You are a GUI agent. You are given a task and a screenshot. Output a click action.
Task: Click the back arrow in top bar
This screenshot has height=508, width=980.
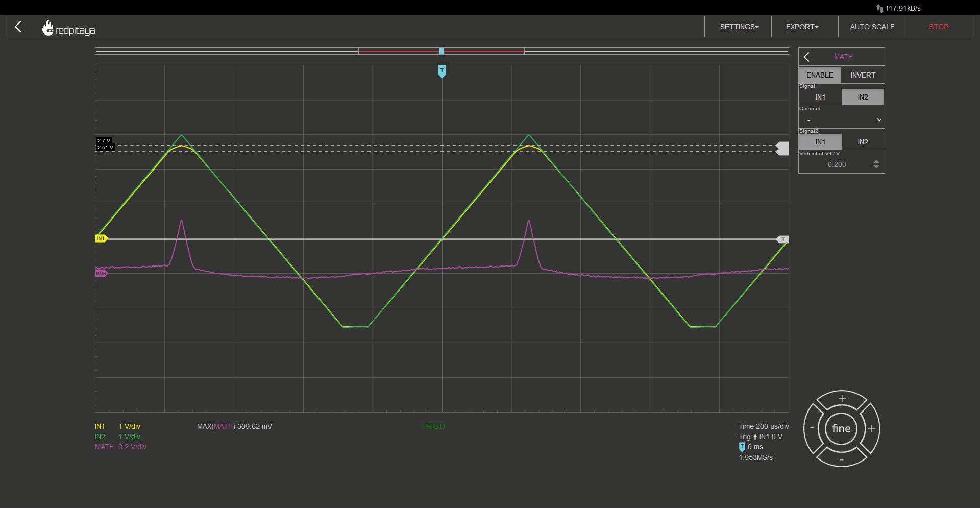tap(18, 27)
